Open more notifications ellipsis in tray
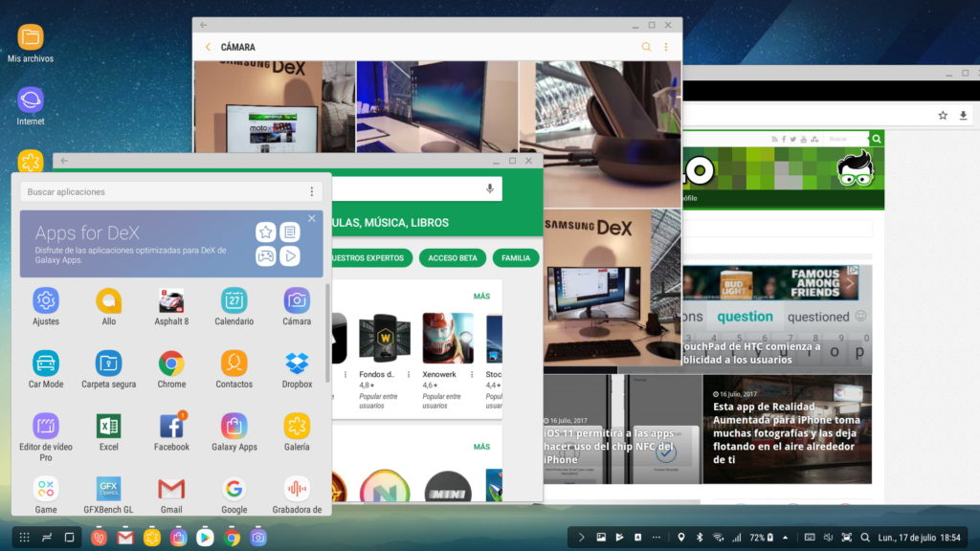The image size is (980, 551). 657,538
